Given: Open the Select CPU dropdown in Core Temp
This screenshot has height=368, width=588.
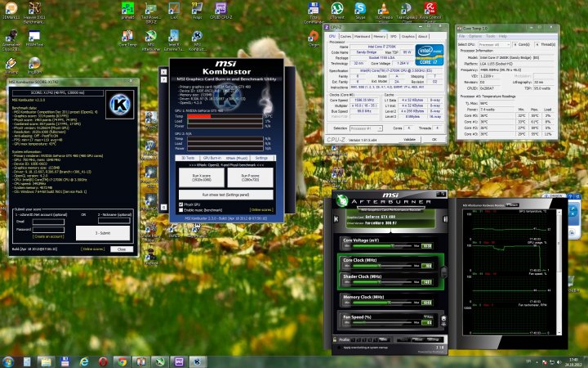Looking at the screenshot, I should pyautogui.click(x=495, y=44).
